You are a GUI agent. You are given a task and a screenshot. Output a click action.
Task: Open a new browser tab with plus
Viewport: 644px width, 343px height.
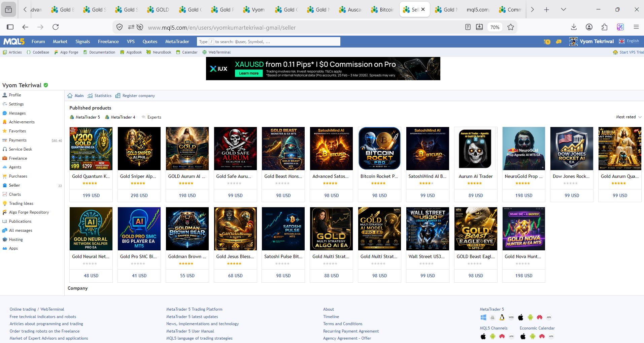[546, 9]
